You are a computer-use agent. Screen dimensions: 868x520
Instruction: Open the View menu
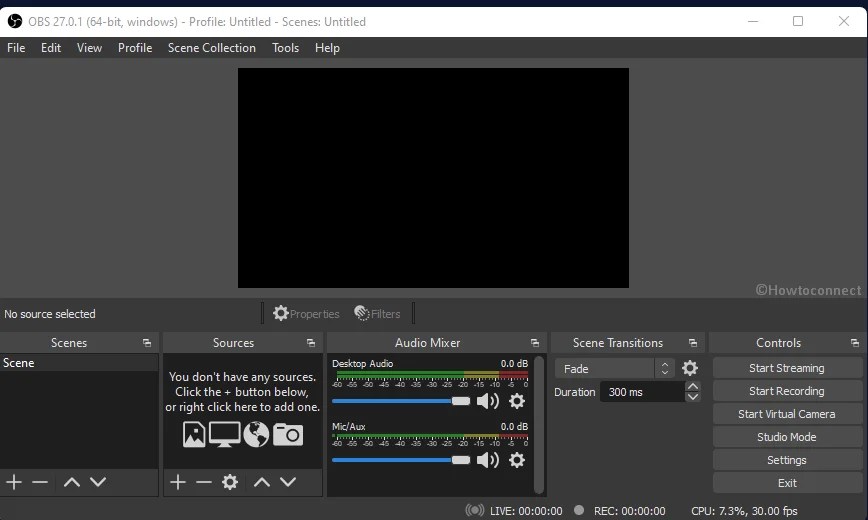(89, 48)
